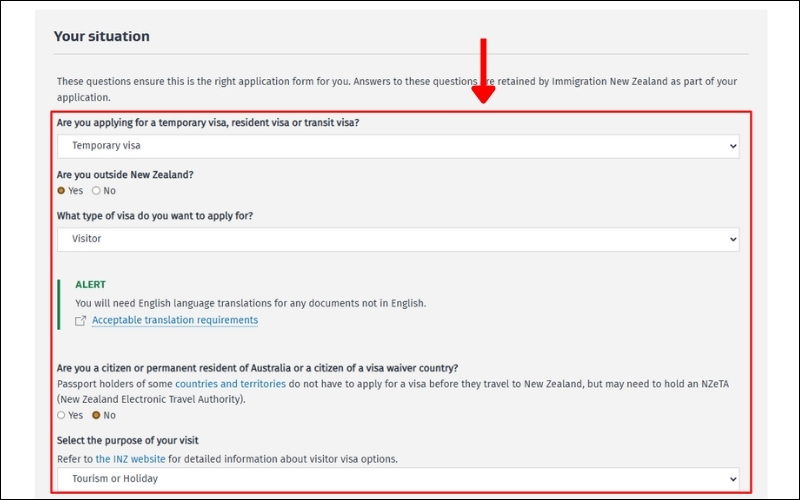The width and height of the screenshot is (800, 500).
Task: Choose Yes for visa waiver country citizen
Action: (x=62, y=415)
